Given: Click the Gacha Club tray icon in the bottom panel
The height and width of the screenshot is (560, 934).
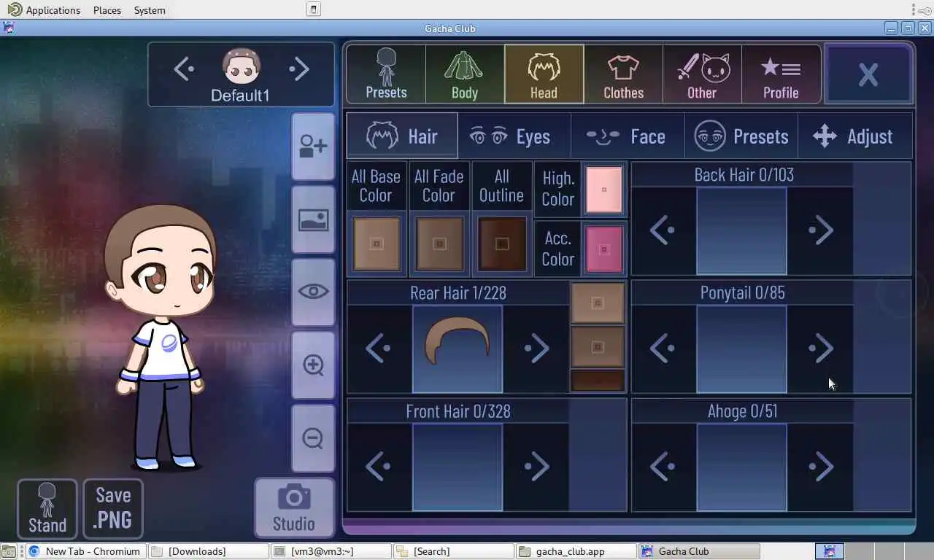Looking at the screenshot, I should [830, 551].
